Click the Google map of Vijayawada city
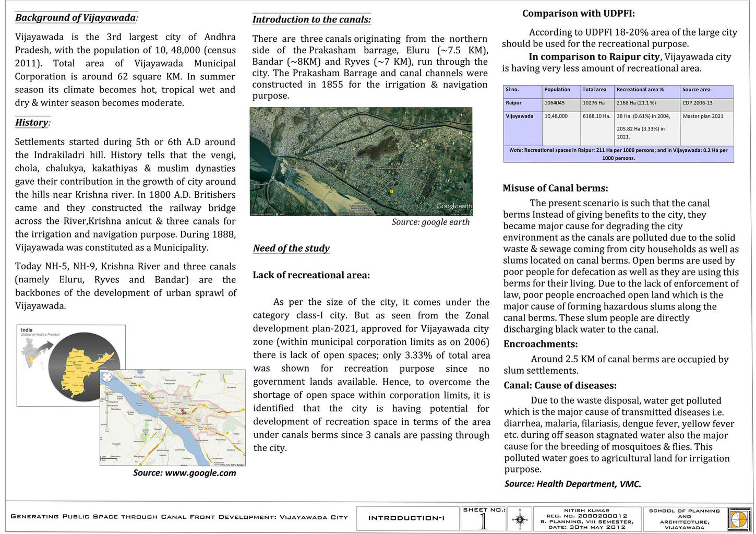 tap(173, 418)
